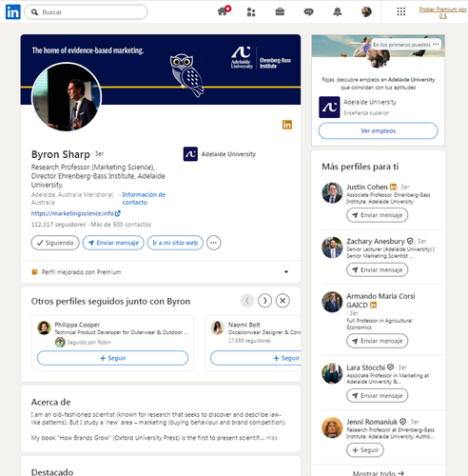The width and height of the screenshot is (468, 476).
Task: Open Justin Cohen's profile photo
Action: 332,192
